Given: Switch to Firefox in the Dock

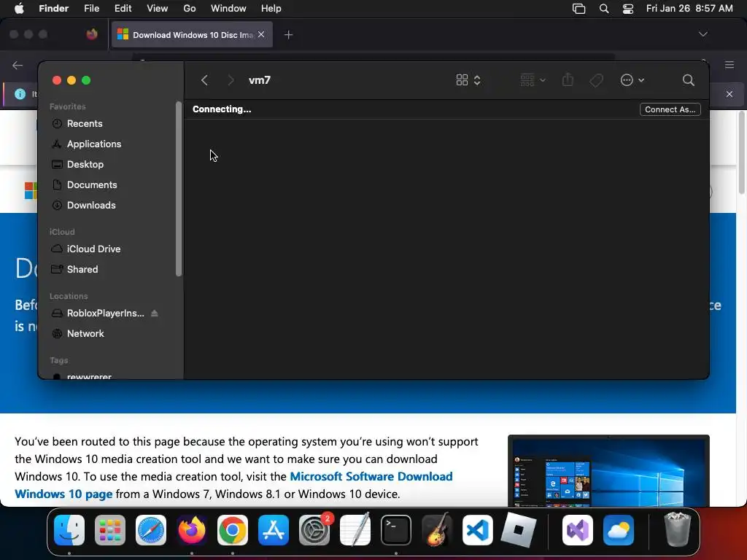Looking at the screenshot, I should (x=192, y=530).
